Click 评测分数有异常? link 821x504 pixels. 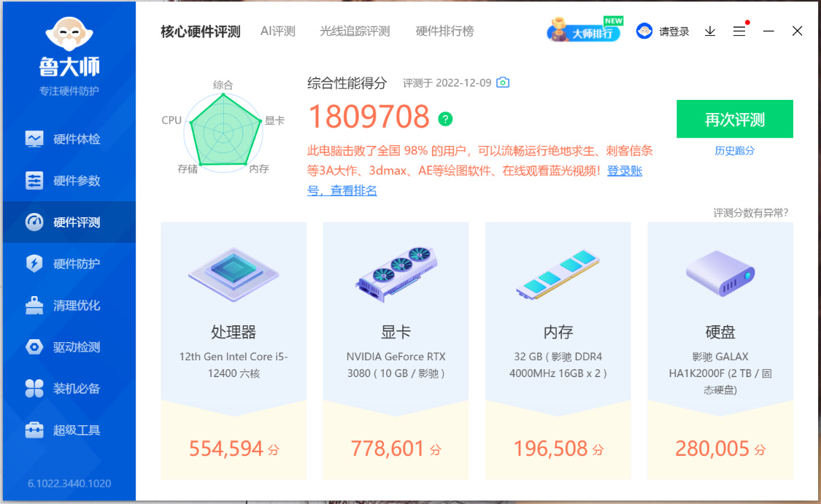click(x=750, y=212)
